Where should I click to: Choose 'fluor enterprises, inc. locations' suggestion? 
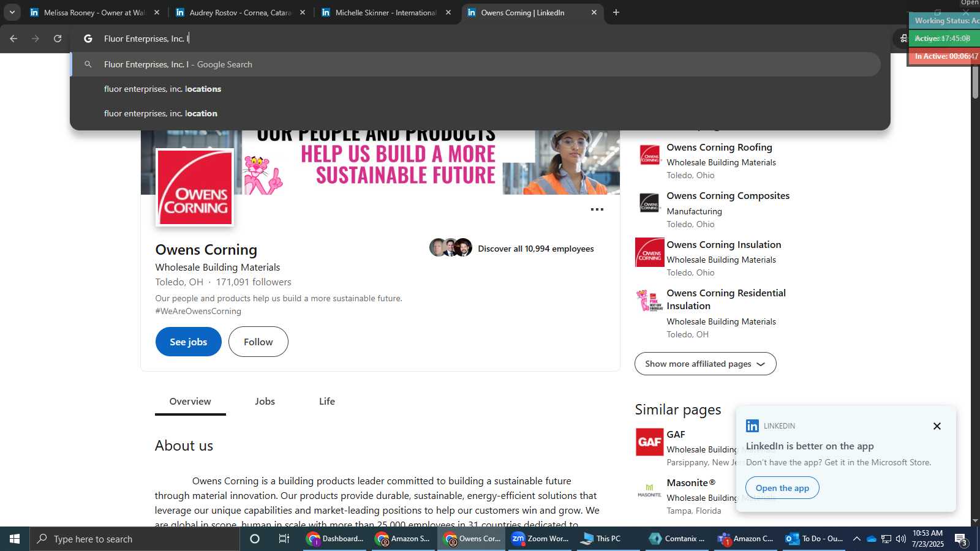click(476, 89)
